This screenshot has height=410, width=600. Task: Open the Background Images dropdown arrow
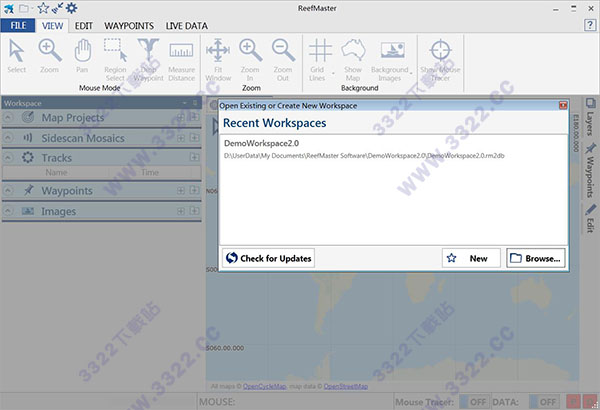pos(411,74)
